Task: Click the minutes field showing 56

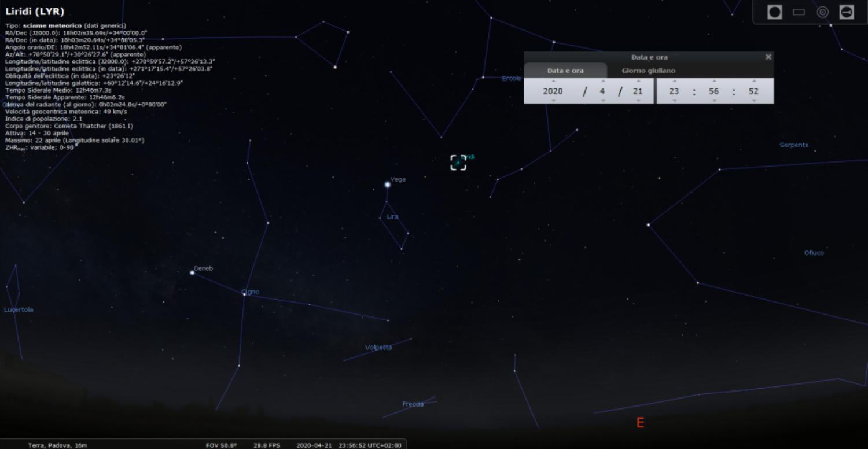Action: point(713,91)
